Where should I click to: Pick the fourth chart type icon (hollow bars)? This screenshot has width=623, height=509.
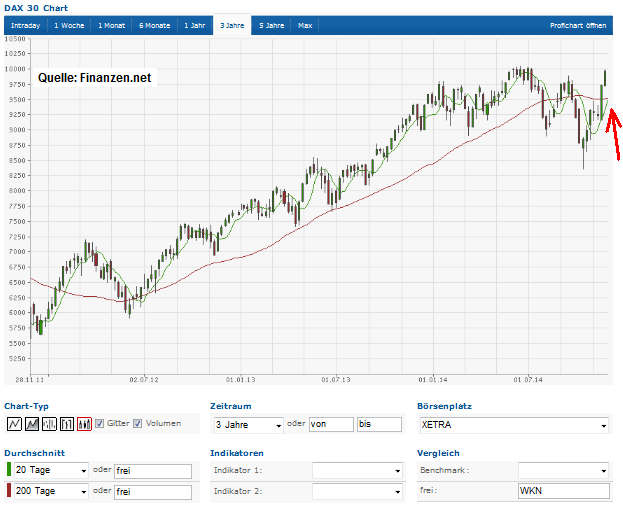67,424
